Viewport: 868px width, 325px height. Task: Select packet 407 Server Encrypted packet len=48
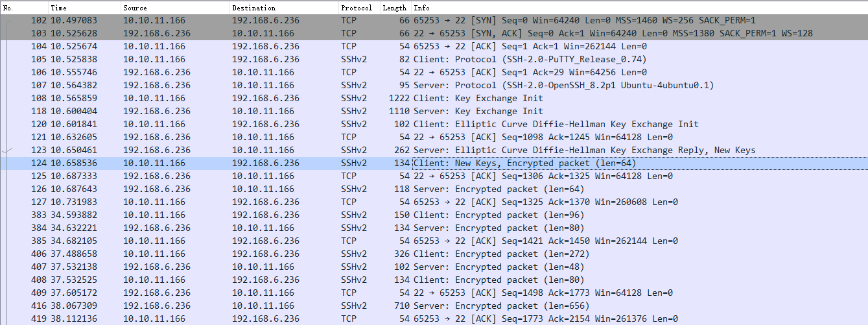pyautogui.click(x=434, y=267)
